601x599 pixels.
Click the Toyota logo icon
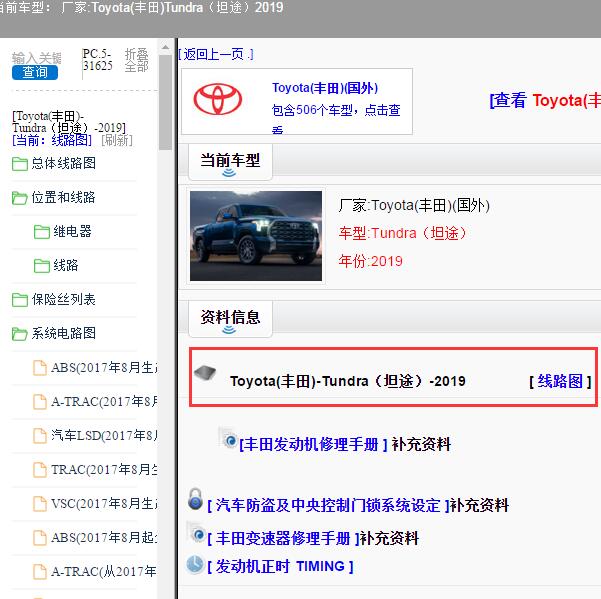click(218, 99)
